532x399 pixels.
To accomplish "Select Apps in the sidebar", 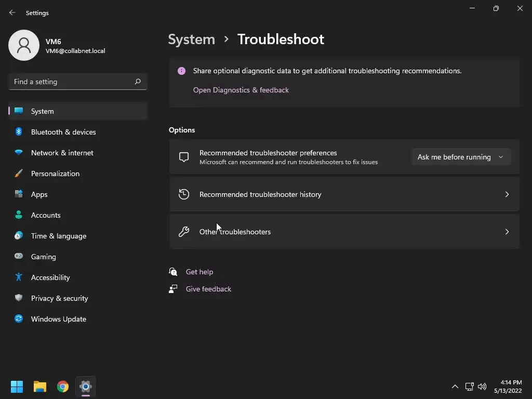I will [39, 194].
